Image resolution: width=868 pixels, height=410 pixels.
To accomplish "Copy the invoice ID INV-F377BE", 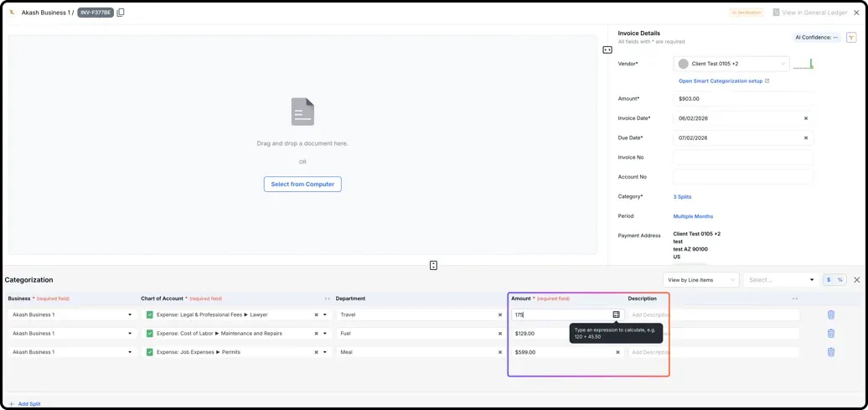I will (x=121, y=13).
